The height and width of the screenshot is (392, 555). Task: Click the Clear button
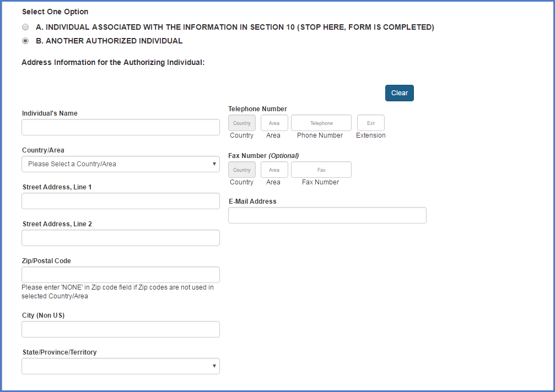click(x=399, y=93)
